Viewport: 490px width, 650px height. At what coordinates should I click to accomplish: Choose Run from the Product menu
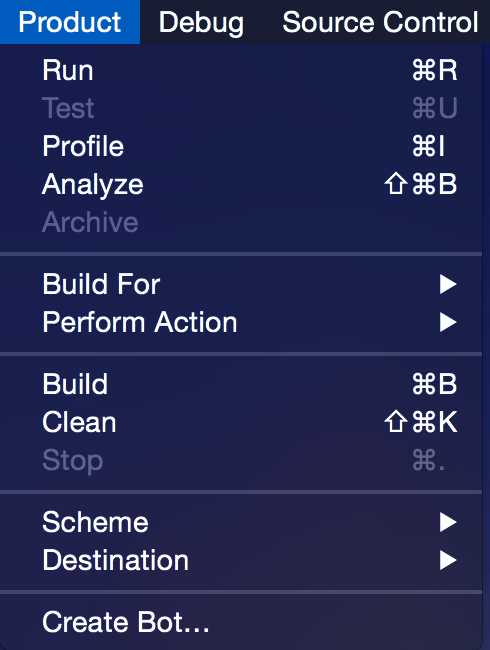pos(241,70)
